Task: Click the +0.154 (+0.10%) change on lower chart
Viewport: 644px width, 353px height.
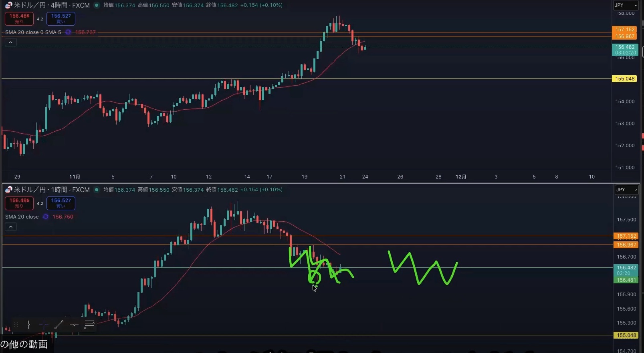Action: [261, 190]
